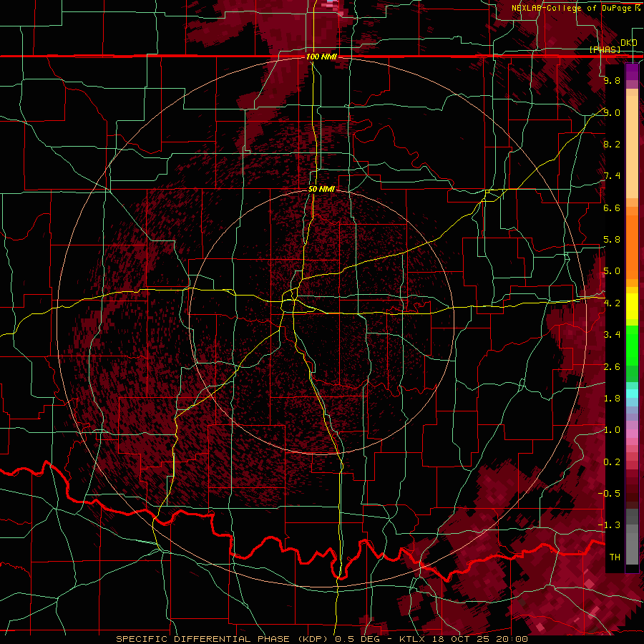Viewport: 644px width, 644px height.
Task: Select the 7.4 value on the legend
Action: (x=612, y=176)
